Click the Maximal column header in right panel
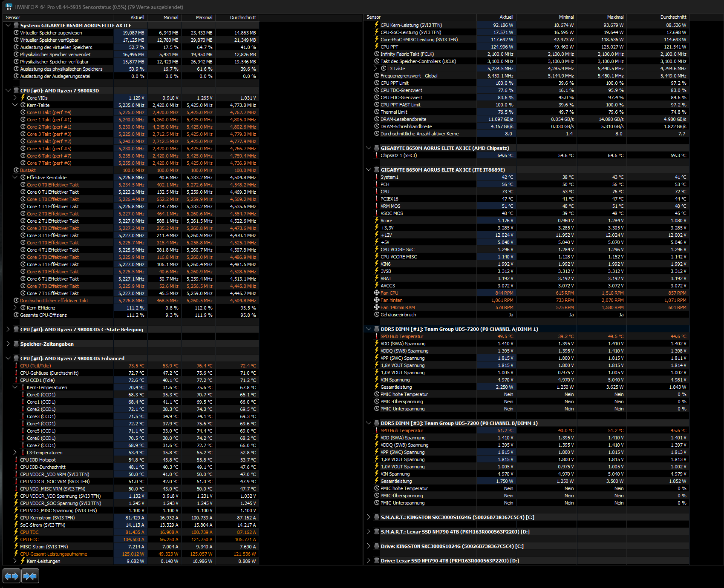 pyautogui.click(x=601, y=17)
